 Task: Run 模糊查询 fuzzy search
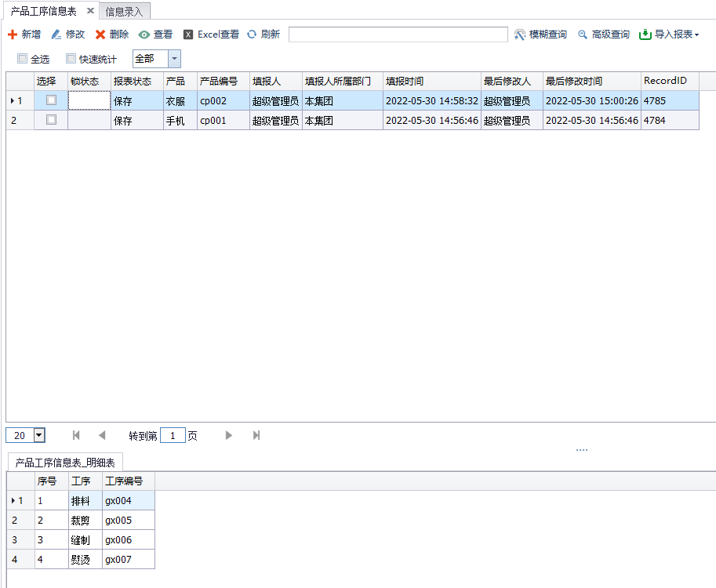(x=540, y=34)
